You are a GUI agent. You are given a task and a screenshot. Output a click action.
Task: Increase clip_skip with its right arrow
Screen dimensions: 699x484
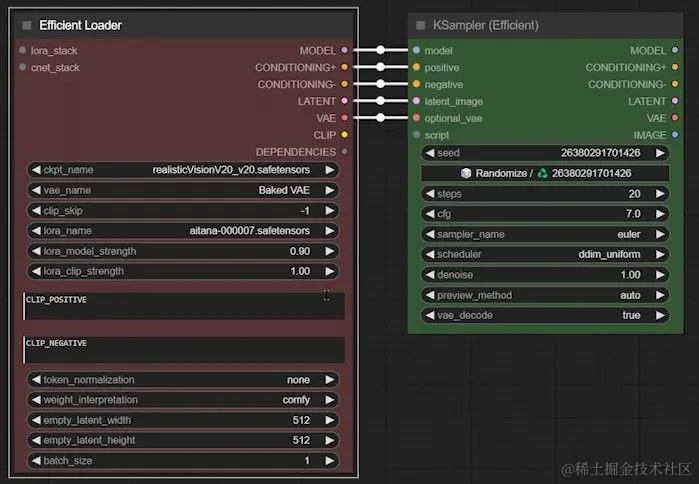330,210
